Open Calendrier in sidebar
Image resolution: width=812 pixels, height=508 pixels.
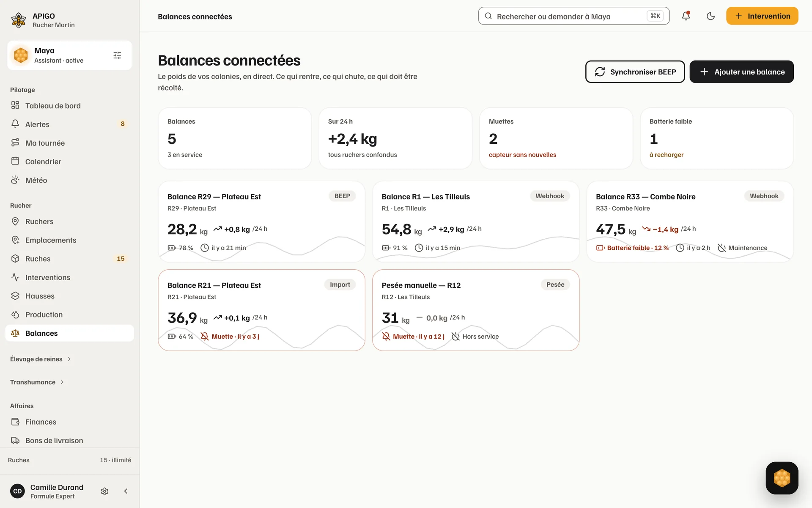(69, 161)
